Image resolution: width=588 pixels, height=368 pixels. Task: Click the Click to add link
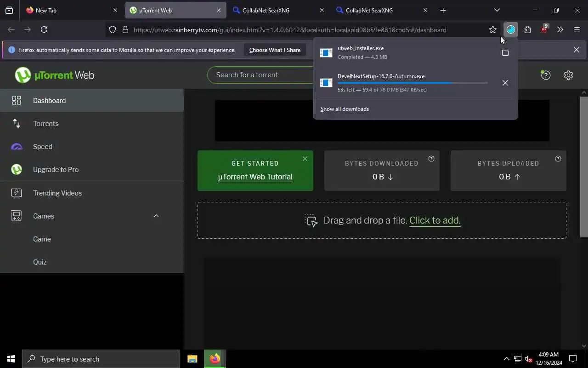click(435, 220)
